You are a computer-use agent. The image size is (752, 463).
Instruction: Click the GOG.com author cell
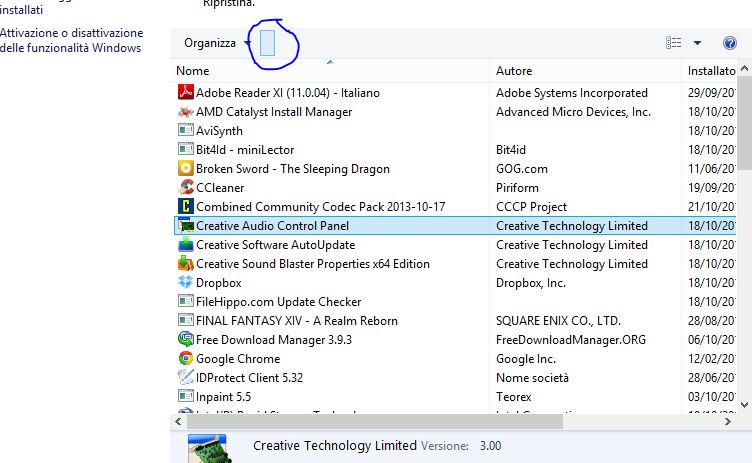pos(522,169)
